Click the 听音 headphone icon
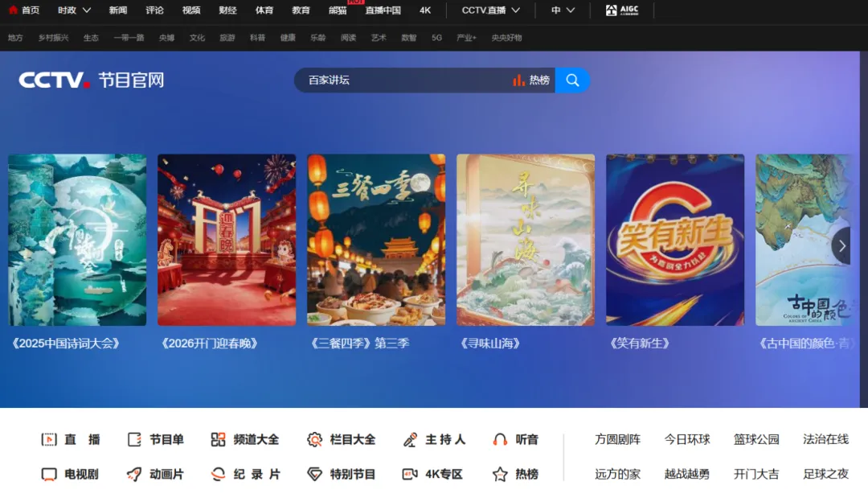 click(500, 439)
